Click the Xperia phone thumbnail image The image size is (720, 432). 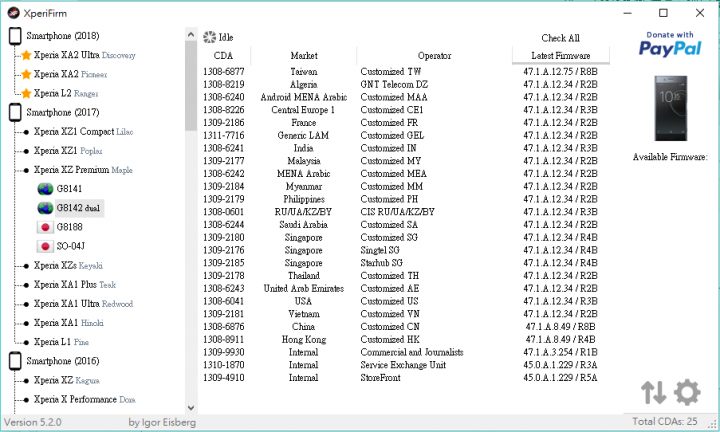click(x=670, y=108)
